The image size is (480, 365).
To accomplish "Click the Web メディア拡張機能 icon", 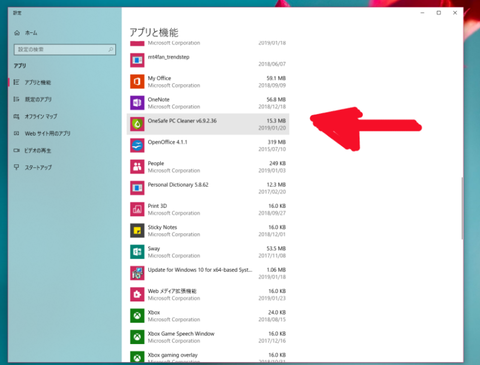I will coord(137,294).
